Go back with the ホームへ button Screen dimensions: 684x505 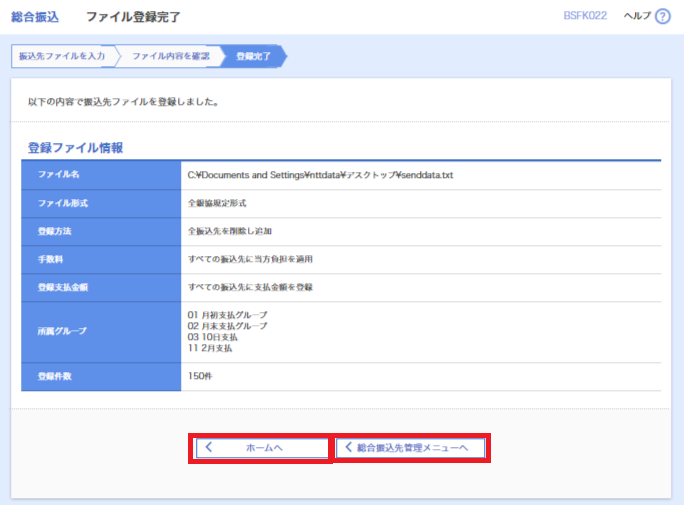[x=262, y=448]
